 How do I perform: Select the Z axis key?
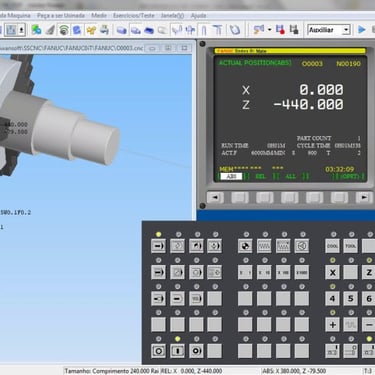369,272
